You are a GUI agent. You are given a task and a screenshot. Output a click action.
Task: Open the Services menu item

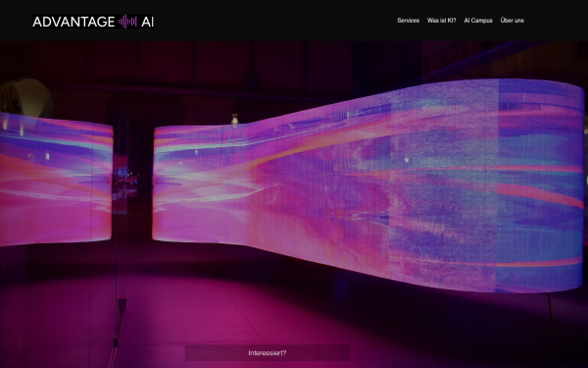pyautogui.click(x=408, y=21)
